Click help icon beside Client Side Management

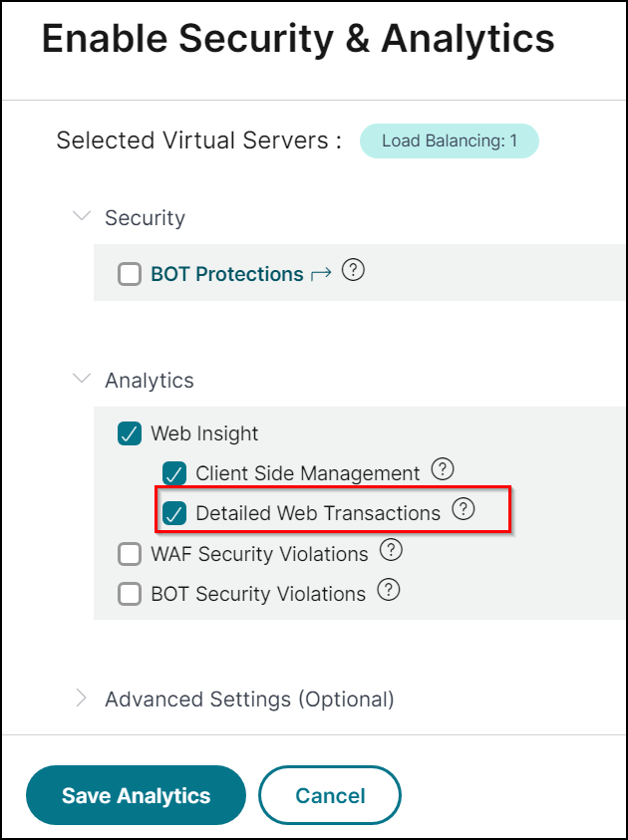coord(443,469)
